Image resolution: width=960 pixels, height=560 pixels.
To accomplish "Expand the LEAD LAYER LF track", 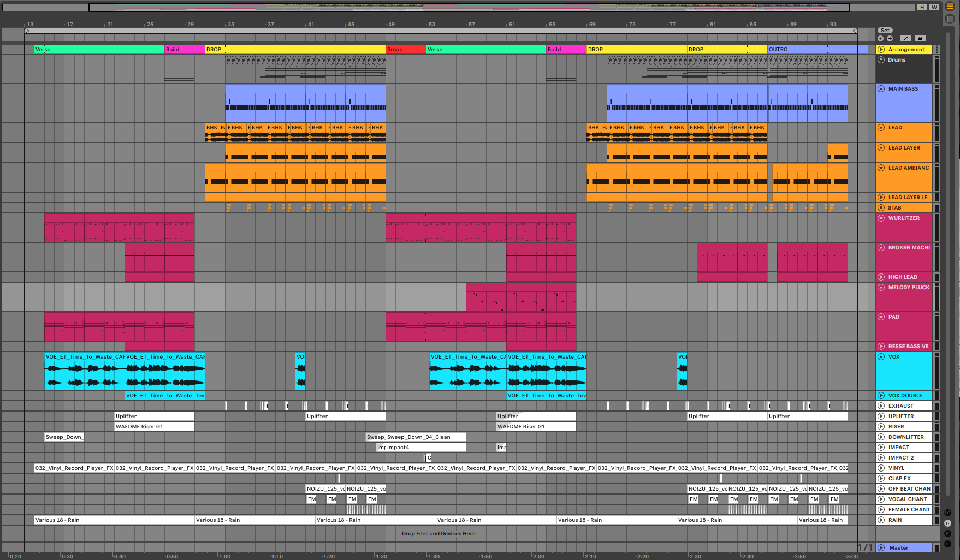I will [x=881, y=198].
